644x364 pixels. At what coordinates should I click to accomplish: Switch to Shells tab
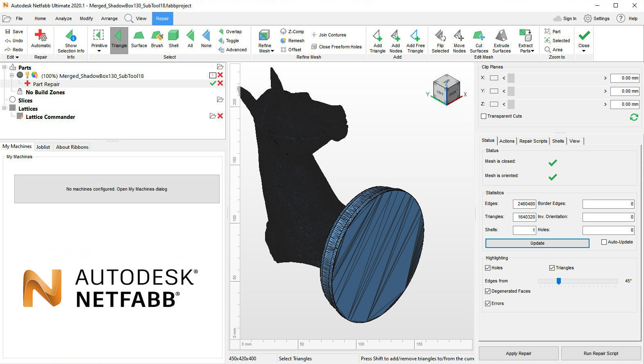pyautogui.click(x=558, y=141)
